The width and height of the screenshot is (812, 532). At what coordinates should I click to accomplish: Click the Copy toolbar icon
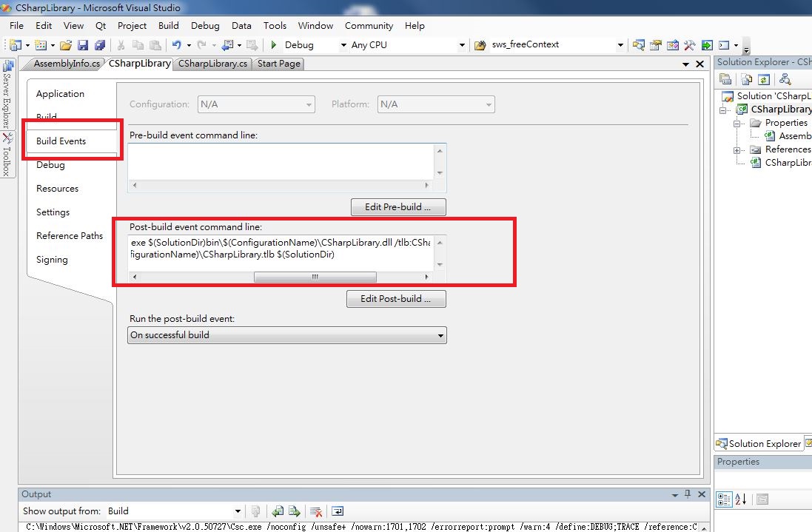(x=138, y=45)
